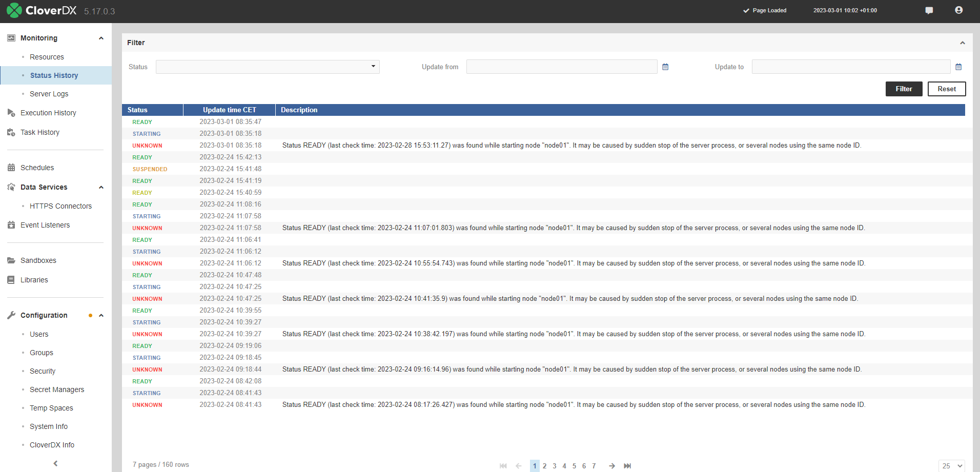Click the Filter button
Viewport: 980px width, 472px height.
coord(904,89)
